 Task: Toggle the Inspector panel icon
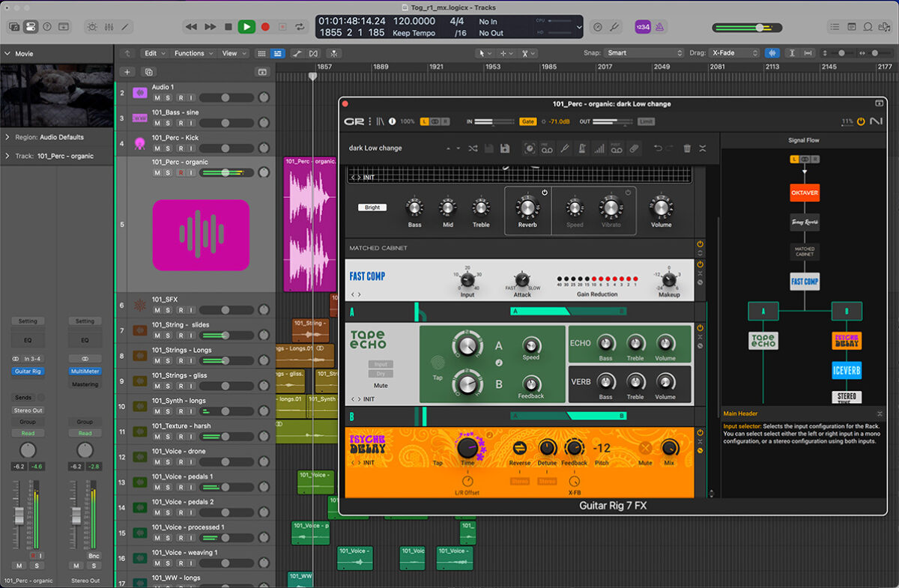(x=31, y=26)
